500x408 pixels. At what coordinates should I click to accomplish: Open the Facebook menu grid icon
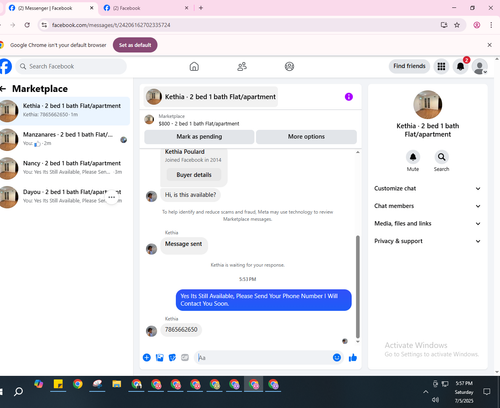441,66
